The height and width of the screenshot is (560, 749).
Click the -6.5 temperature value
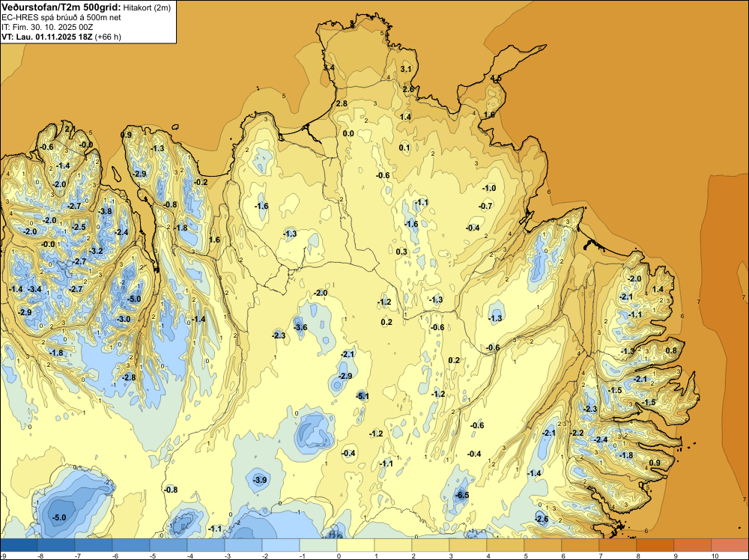click(462, 495)
